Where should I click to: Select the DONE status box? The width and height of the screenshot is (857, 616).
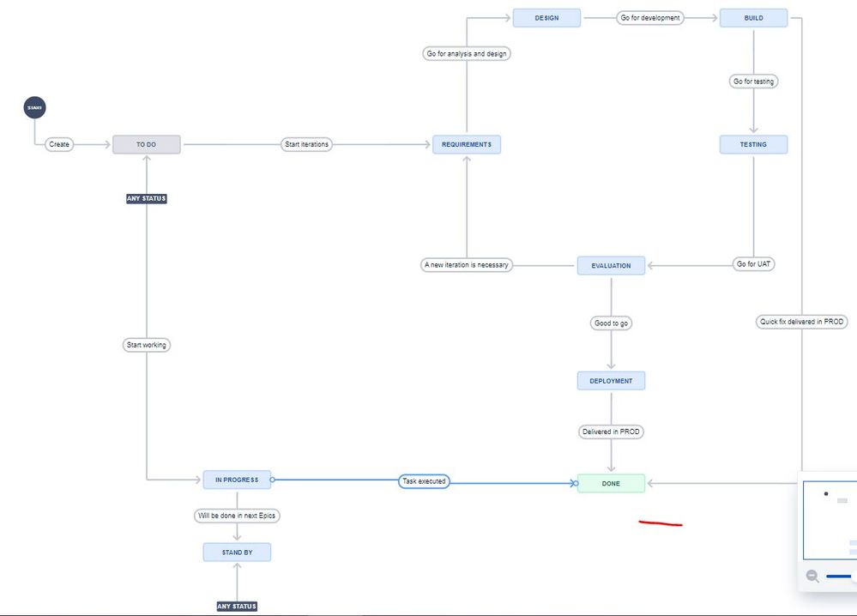pos(611,484)
